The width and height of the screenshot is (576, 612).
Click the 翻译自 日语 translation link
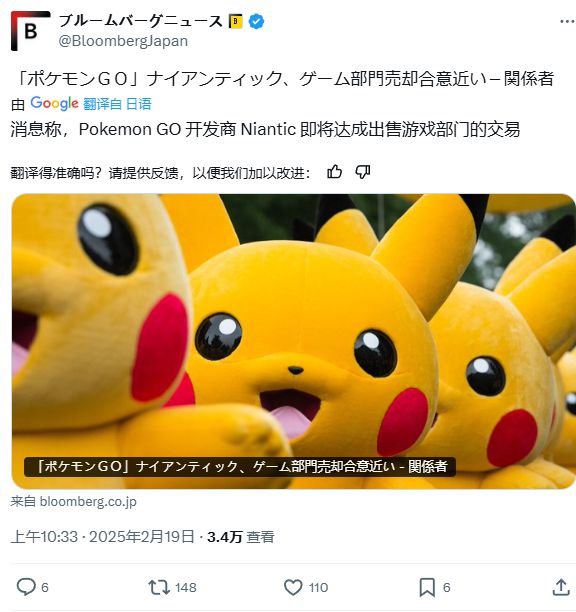click(x=117, y=104)
